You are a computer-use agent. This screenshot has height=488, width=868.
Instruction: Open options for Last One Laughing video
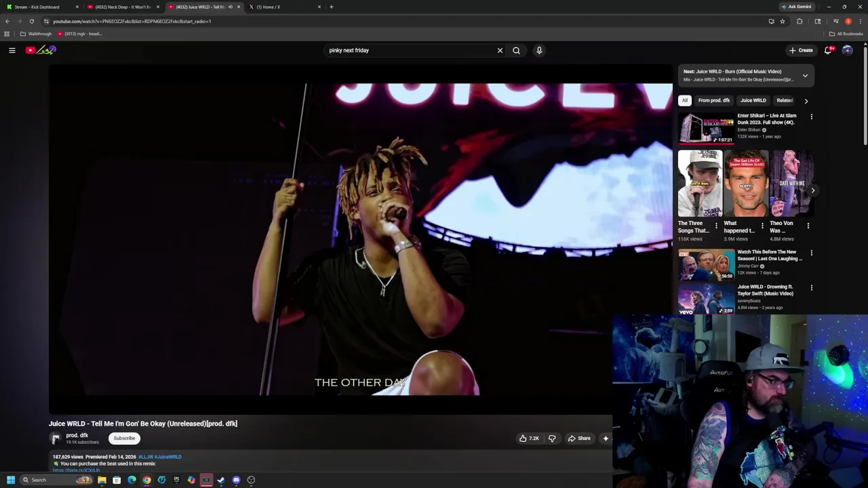click(811, 253)
